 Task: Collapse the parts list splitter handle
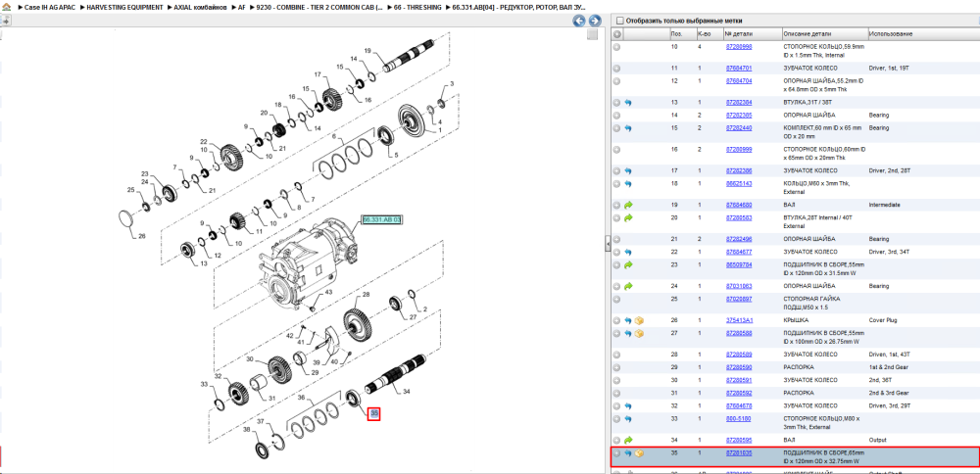[607, 244]
